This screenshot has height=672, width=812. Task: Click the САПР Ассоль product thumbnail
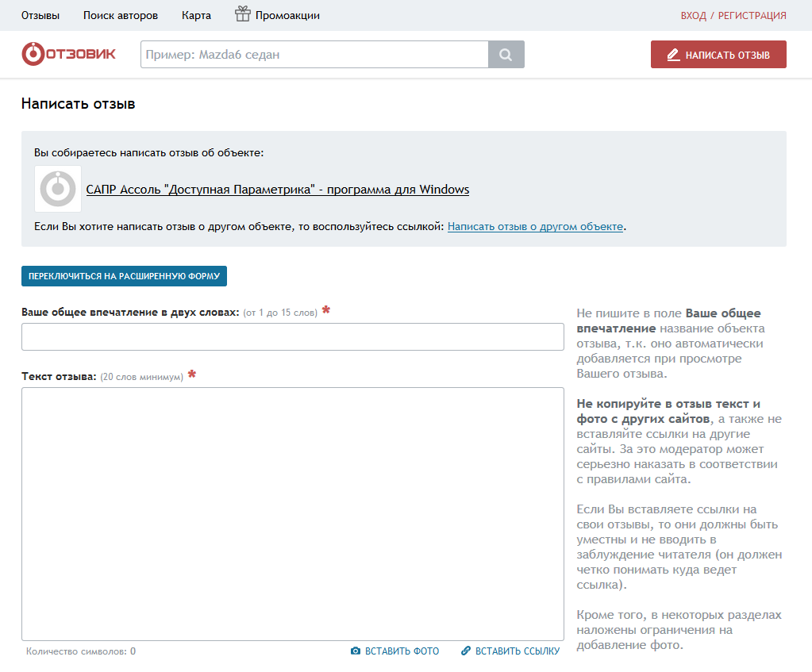[x=58, y=189]
